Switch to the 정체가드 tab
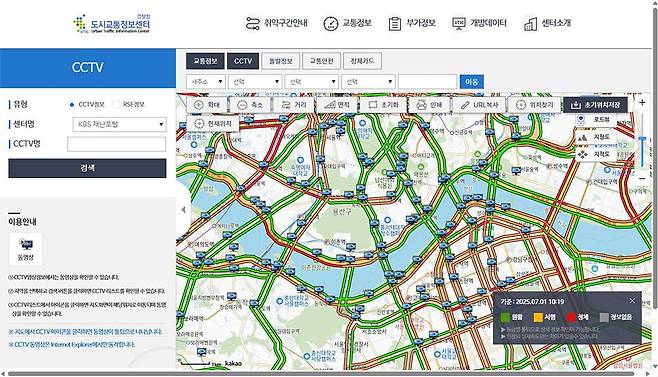Screen dimensions: 658x377 pos(362,61)
